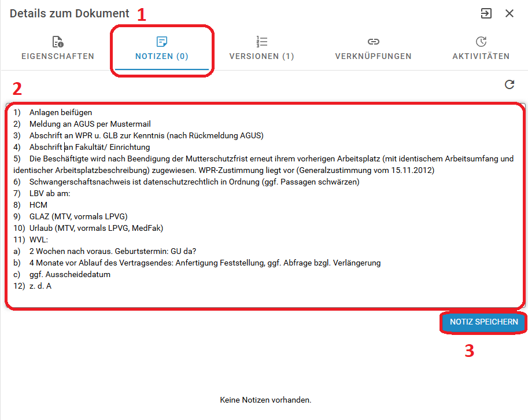The width and height of the screenshot is (528, 420).
Task: Click the Notizen sticky-note icon
Action: (x=162, y=42)
